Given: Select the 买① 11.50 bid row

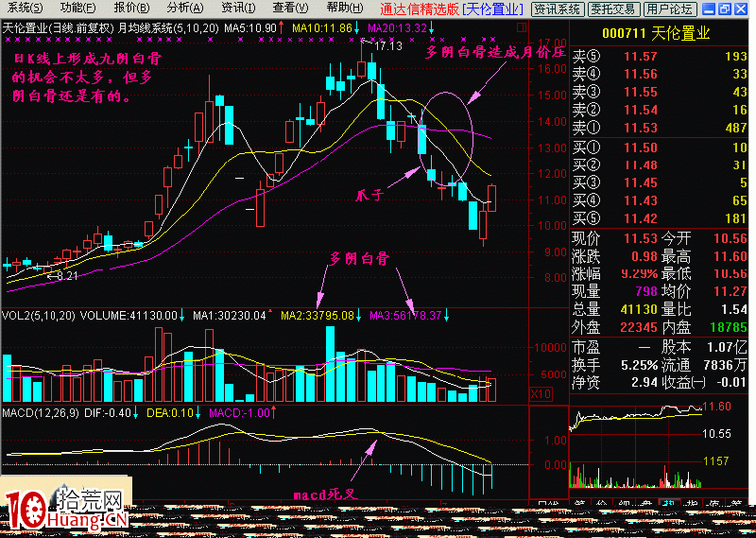Looking at the screenshot, I should (x=660, y=148).
